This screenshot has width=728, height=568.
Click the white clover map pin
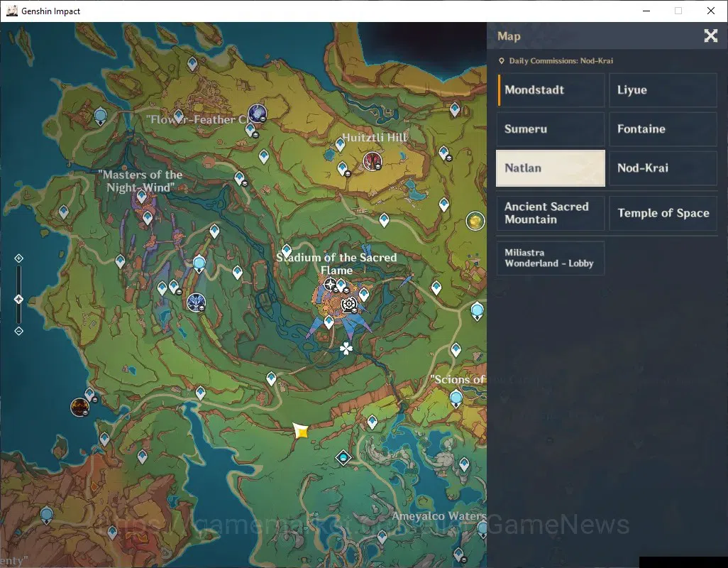(x=346, y=349)
